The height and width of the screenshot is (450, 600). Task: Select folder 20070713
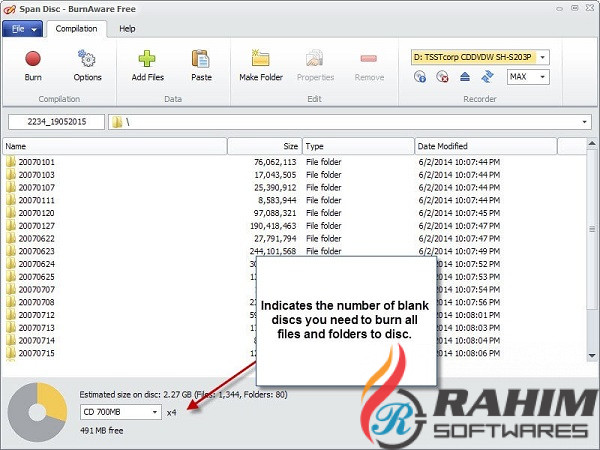point(36,328)
